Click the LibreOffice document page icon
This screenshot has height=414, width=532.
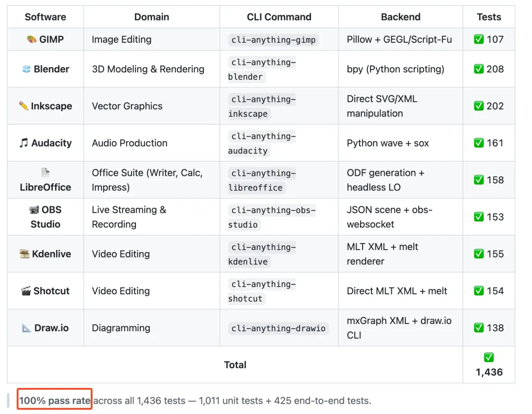pos(45,173)
